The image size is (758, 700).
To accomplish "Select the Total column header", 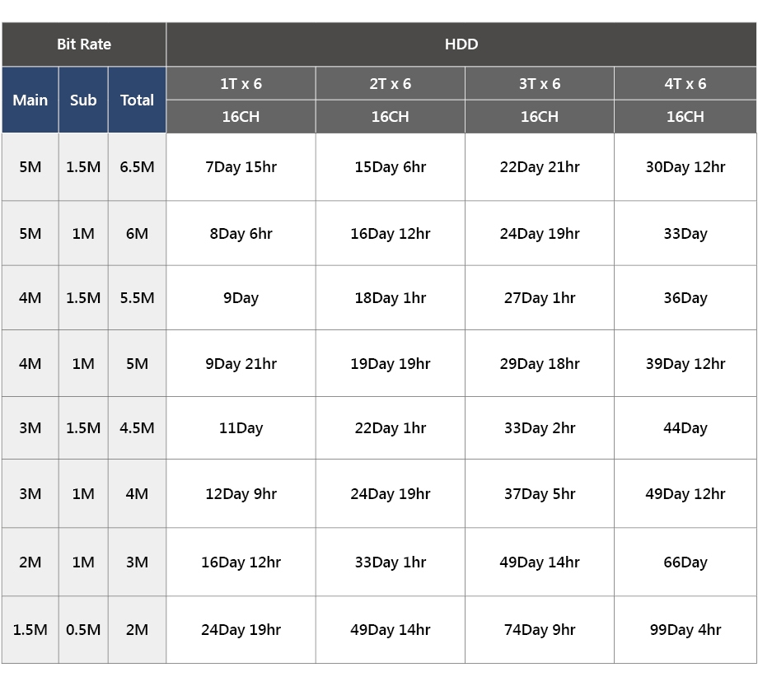I will [x=137, y=100].
